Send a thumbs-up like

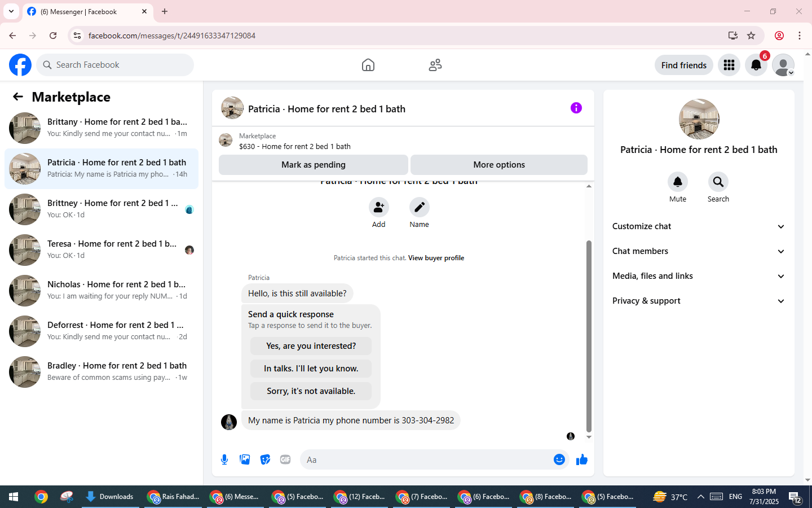point(582,459)
